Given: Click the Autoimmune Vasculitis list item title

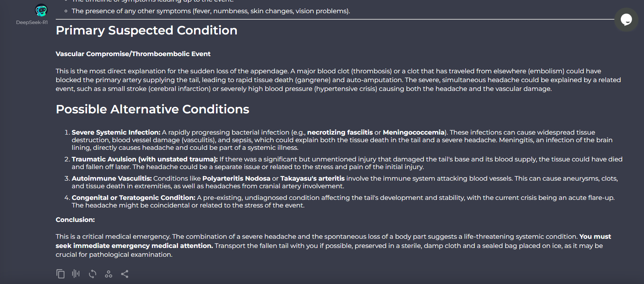Looking at the screenshot, I should tap(111, 179).
